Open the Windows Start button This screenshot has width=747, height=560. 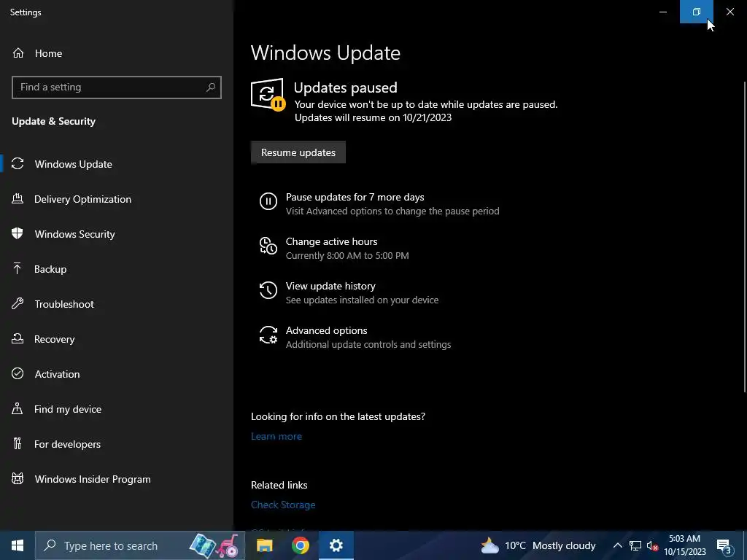click(18, 545)
